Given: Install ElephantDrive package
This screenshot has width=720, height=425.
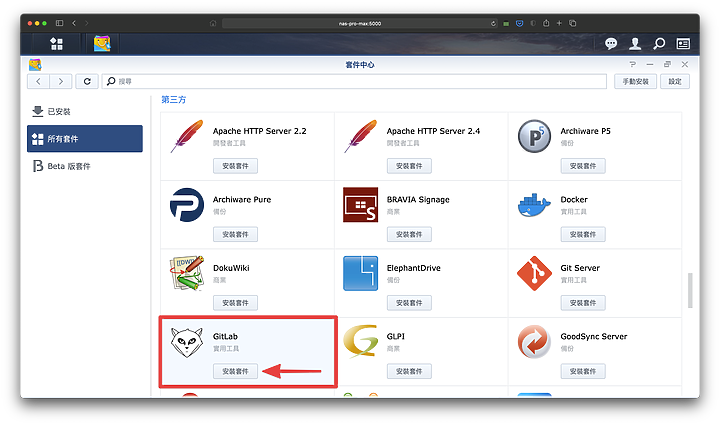Looking at the screenshot, I should (409, 303).
